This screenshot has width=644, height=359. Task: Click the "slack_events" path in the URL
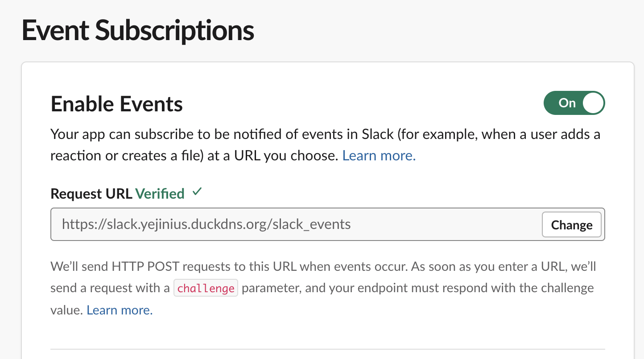coord(312,224)
